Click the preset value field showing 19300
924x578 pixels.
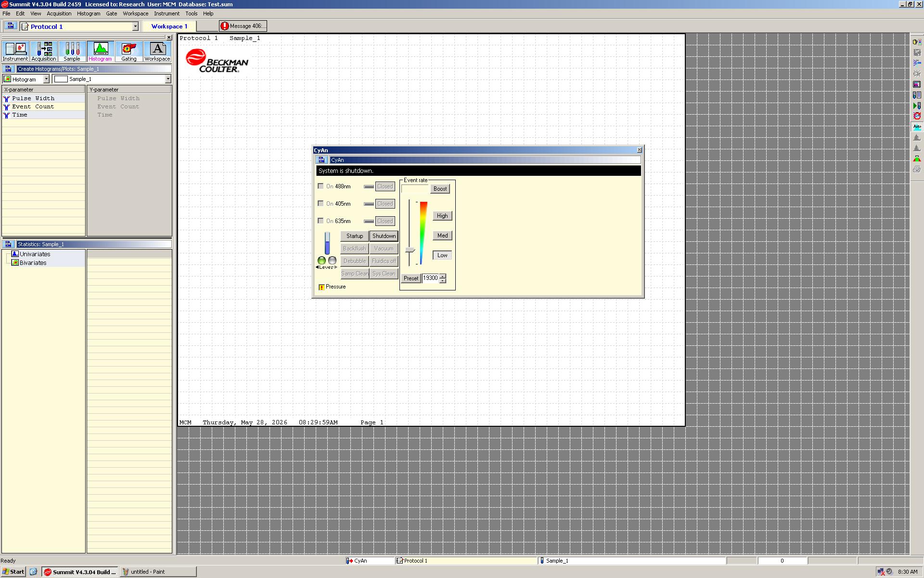[x=430, y=278]
